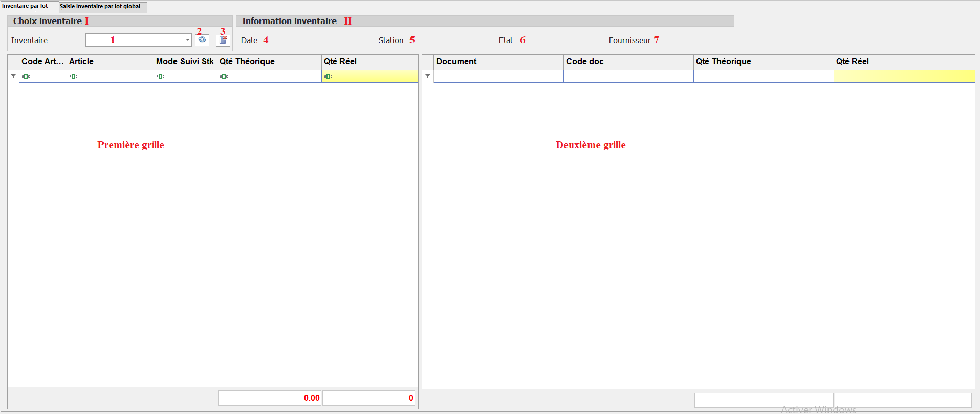Image resolution: width=980 pixels, height=414 pixels.
Task: Select the Inventaire par lot tab
Action: (25, 6)
